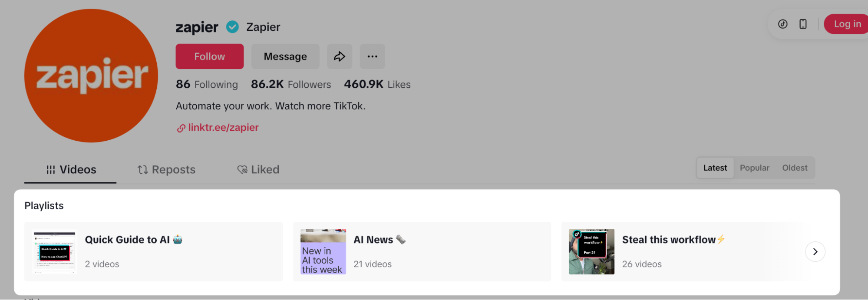Click the 2 videos label
The height and width of the screenshot is (300, 868).
[x=102, y=264]
